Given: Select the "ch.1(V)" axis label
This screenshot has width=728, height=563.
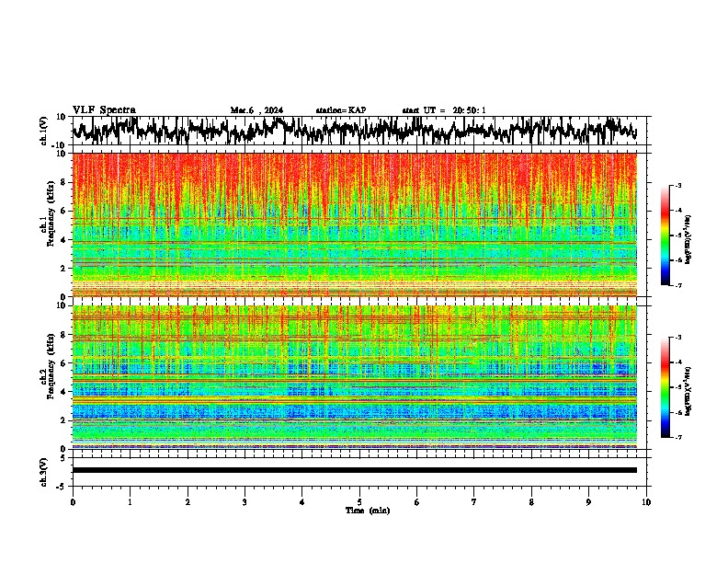Looking at the screenshot, I should click(44, 131).
